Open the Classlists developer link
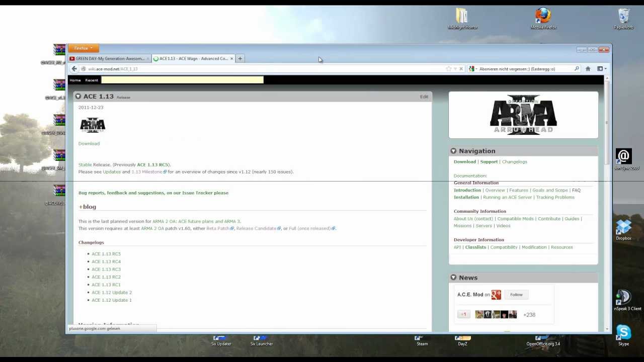This screenshot has width=644, height=362. pyautogui.click(x=475, y=247)
